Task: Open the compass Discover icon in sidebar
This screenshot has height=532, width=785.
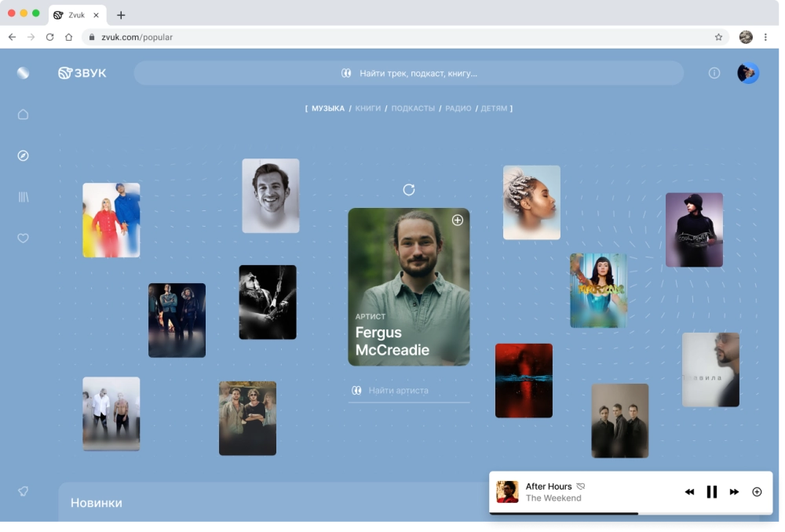Action: click(x=23, y=155)
